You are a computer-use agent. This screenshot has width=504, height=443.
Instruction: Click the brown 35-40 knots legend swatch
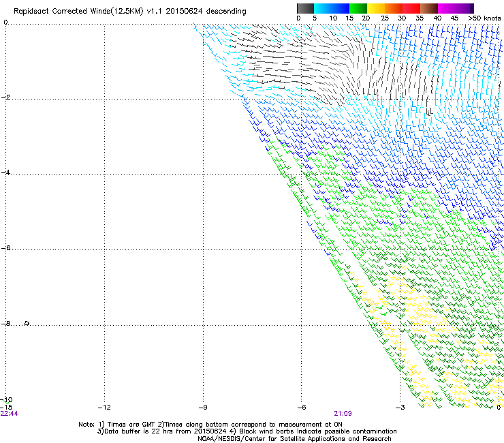[x=429, y=8]
